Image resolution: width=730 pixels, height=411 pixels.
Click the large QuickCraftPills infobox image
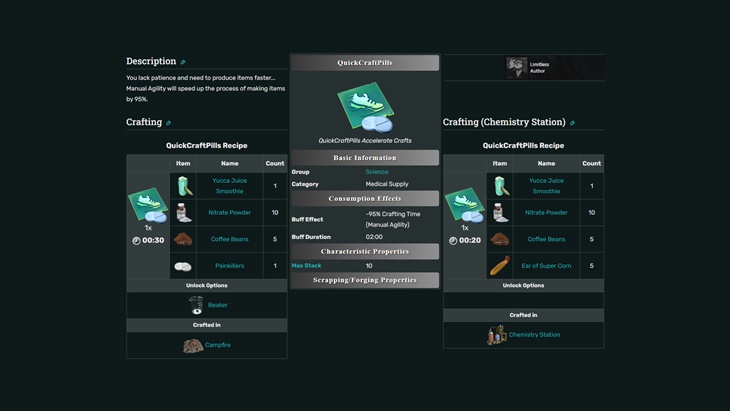pyautogui.click(x=365, y=106)
